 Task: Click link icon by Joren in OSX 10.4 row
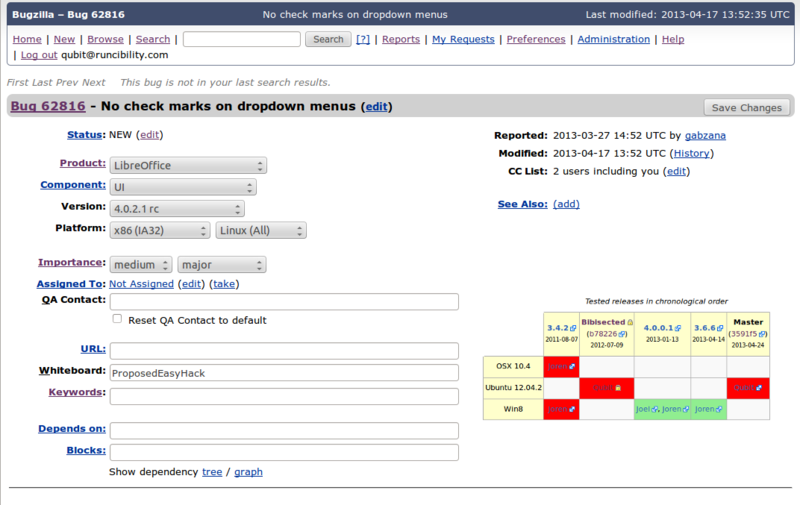[572, 366]
